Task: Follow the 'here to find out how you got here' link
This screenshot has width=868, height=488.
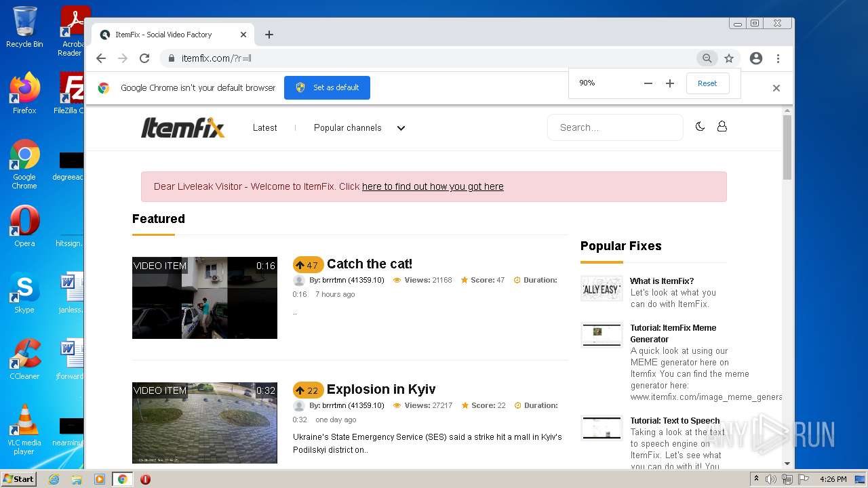Action: tap(433, 186)
